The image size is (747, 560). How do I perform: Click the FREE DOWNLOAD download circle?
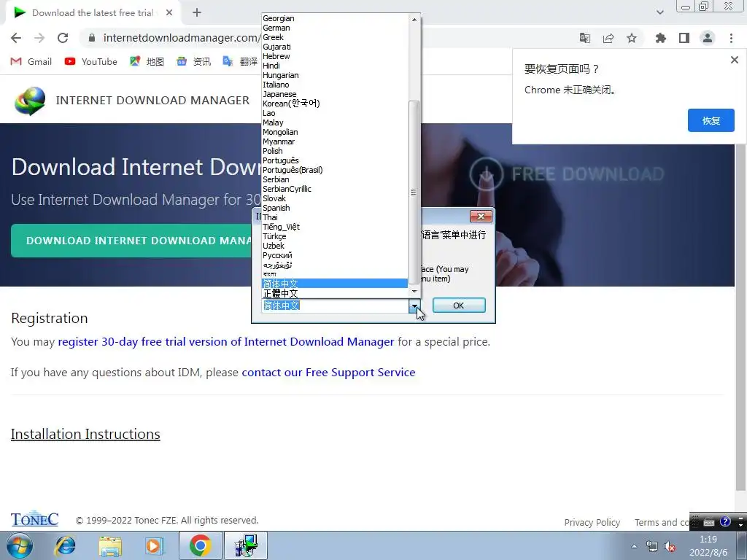coord(486,174)
